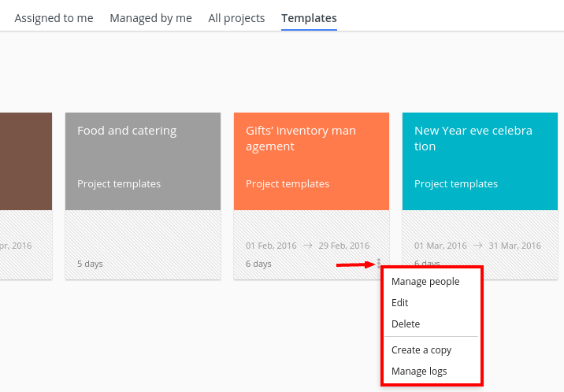
Task: Select the Templates tab
Action: tap(309, 18)
